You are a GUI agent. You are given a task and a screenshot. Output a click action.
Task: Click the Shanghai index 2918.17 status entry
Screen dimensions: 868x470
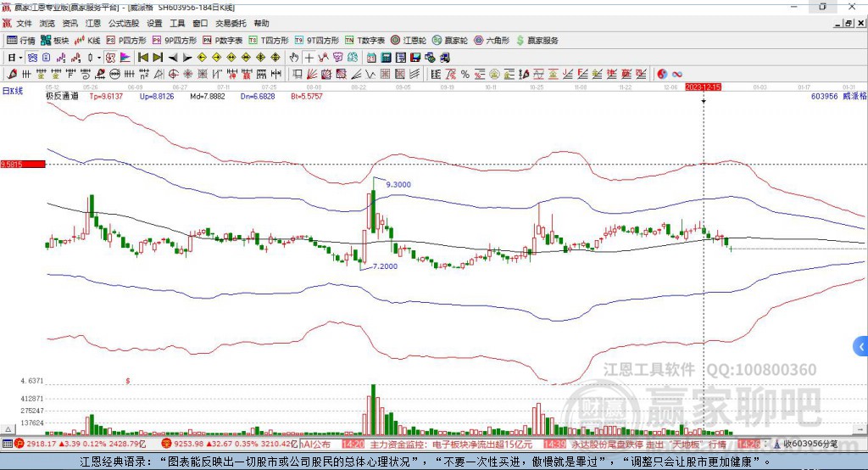(81, 444)
